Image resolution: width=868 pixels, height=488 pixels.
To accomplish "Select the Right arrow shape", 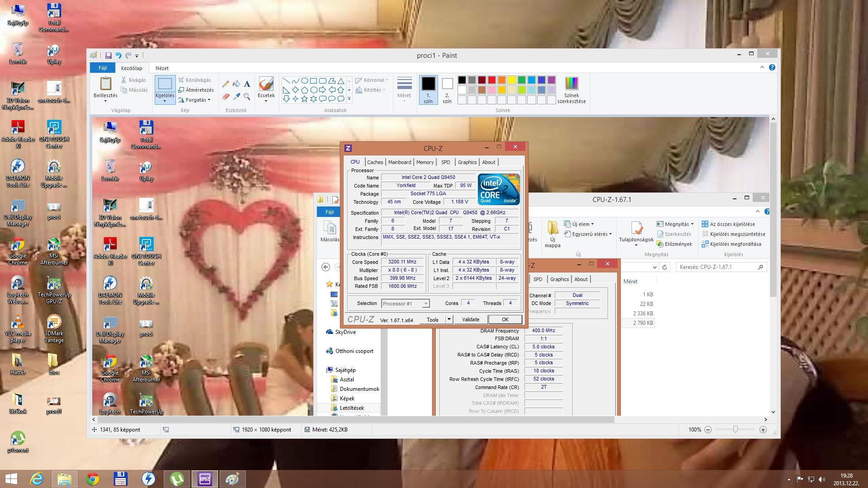I will point(322,90).
